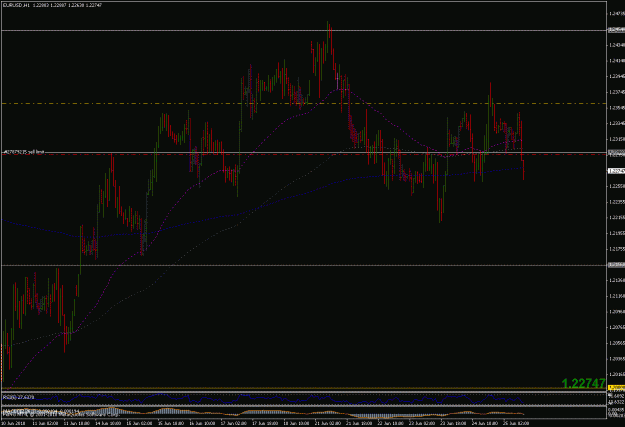Viewport: 625px width, 427px height.
Task: Click the 10 Jun 2010 date label
Action: [x=13, y=423]
